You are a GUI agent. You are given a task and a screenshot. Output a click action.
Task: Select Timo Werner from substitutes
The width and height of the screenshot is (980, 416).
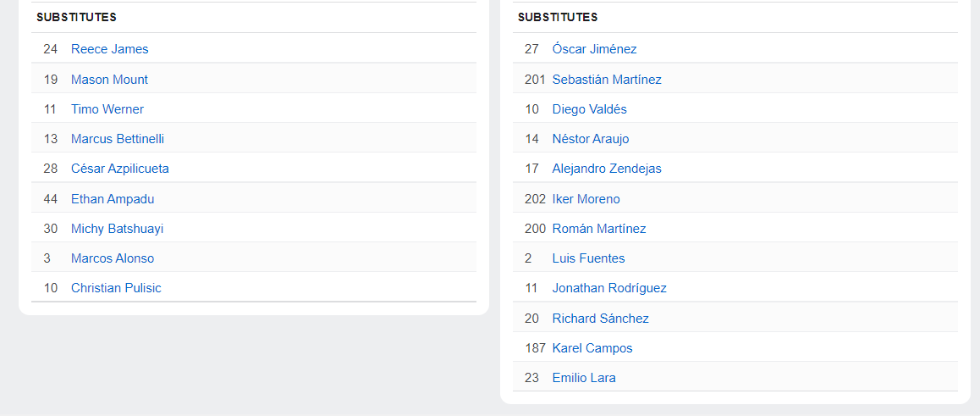click(x=107, y=109)
